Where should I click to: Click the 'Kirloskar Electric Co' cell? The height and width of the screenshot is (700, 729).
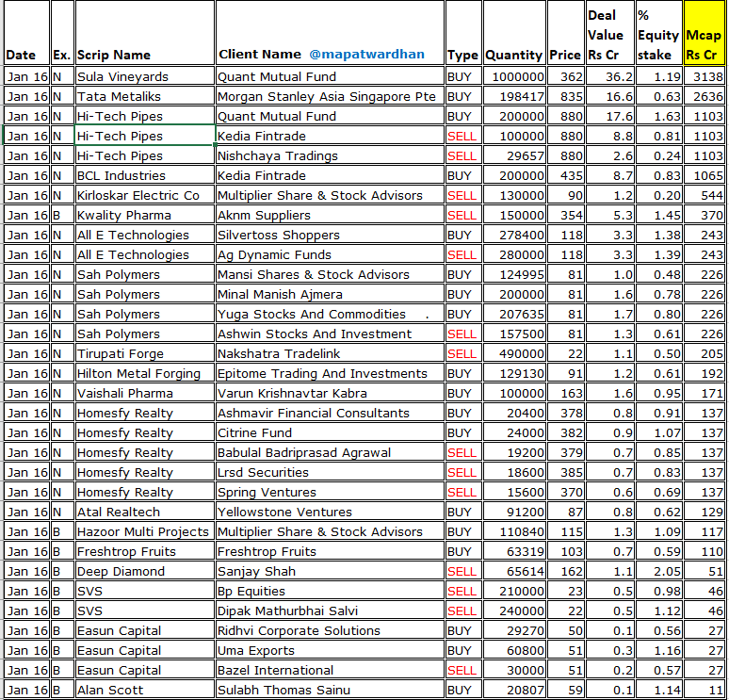[x=145, y=195]
